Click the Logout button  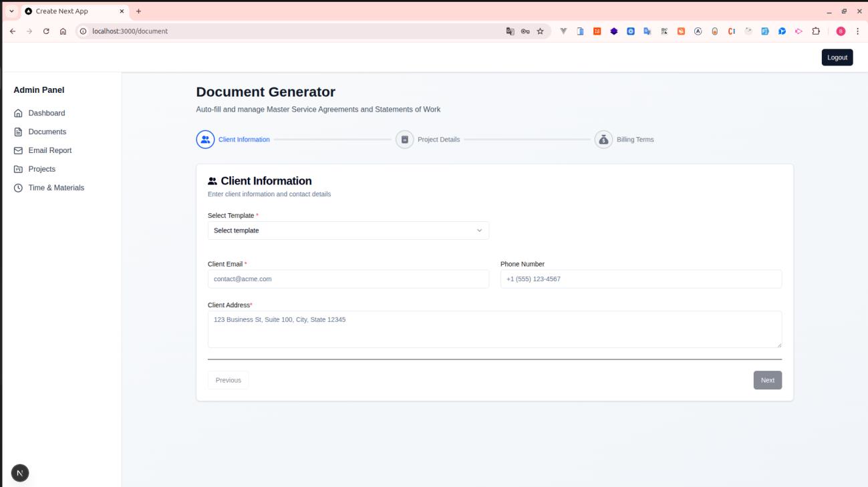tap(837, 57)
